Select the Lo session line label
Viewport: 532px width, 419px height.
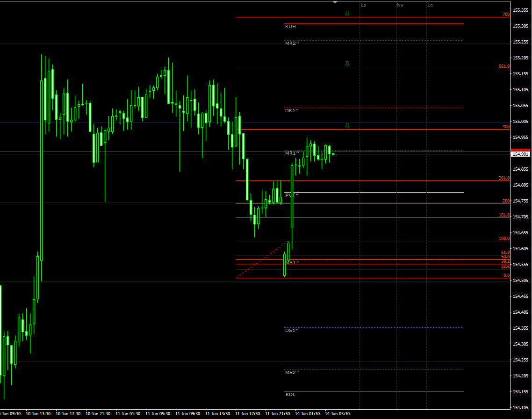[363, 5]
